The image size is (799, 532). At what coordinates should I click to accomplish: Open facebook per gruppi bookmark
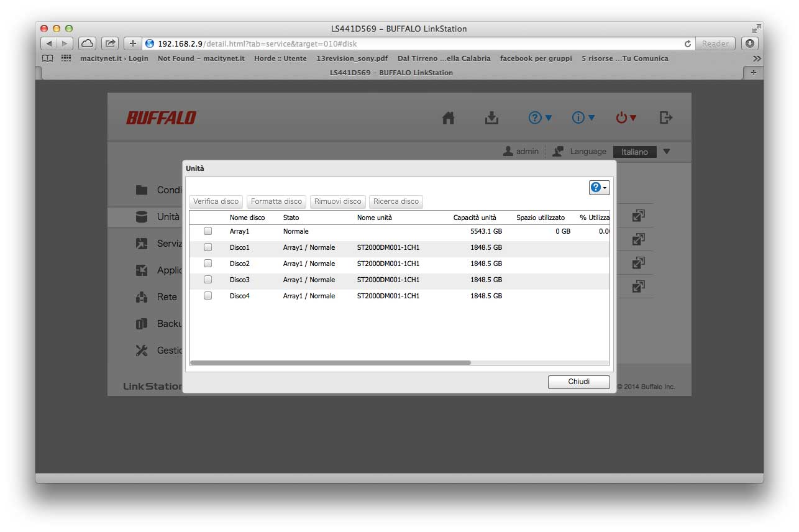[536, 58]
